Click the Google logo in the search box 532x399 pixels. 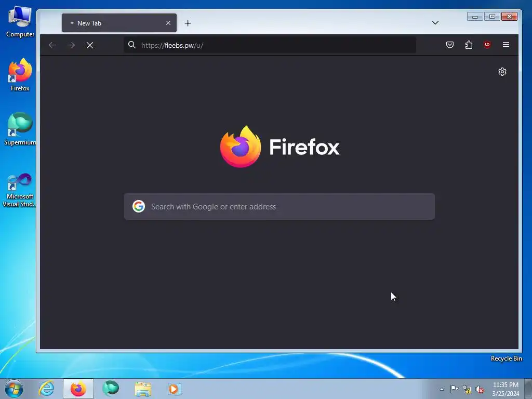click(138, 206)
